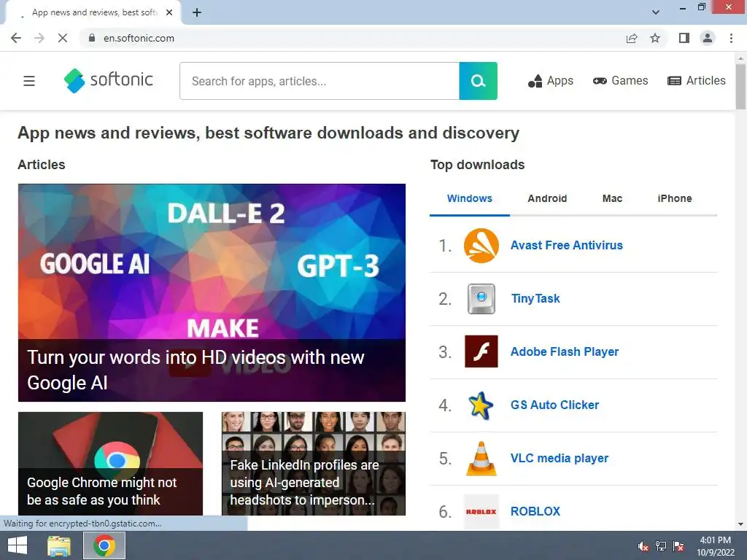Open GS Auto Clicker link
Screen dimensions: 747x560
tap(554, 405)
